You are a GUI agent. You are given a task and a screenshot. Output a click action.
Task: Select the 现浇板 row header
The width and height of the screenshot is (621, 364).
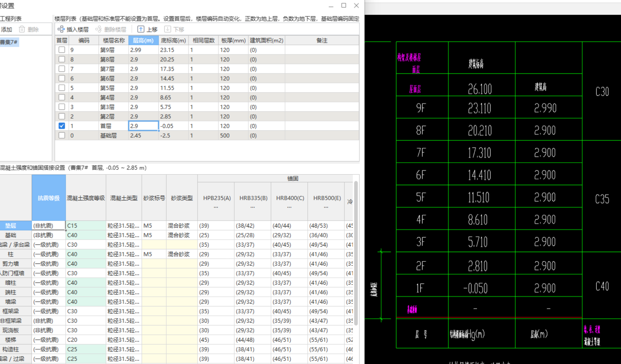16,330
